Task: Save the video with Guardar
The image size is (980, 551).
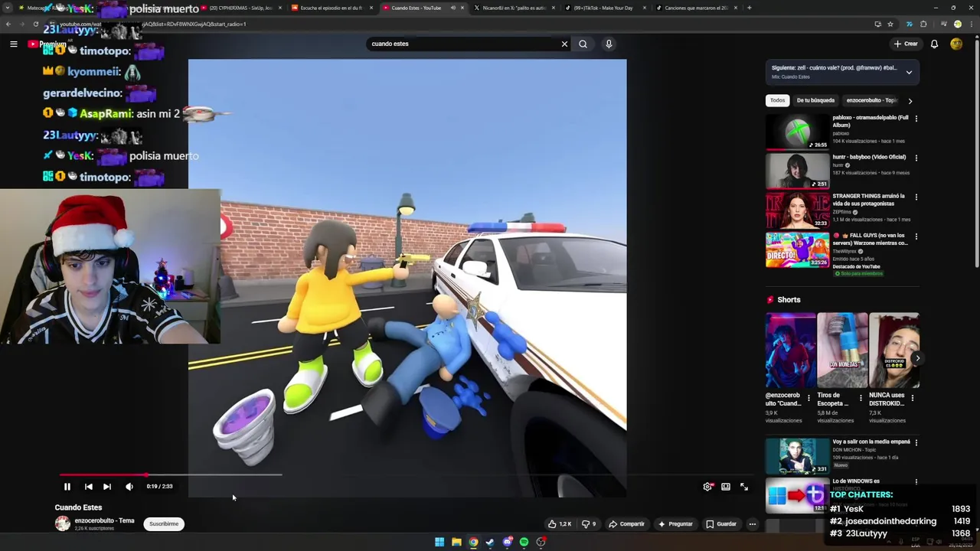Action: [x=721, y=524]
